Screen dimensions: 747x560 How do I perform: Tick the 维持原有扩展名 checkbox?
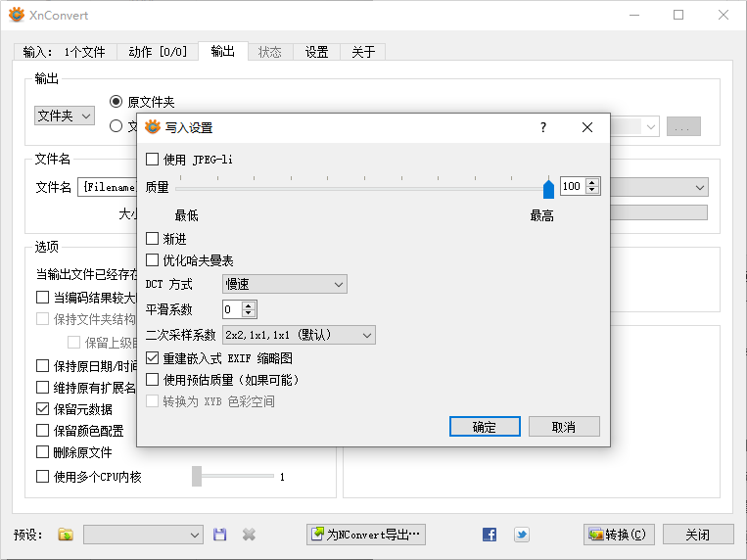click(x=42, y=388)
